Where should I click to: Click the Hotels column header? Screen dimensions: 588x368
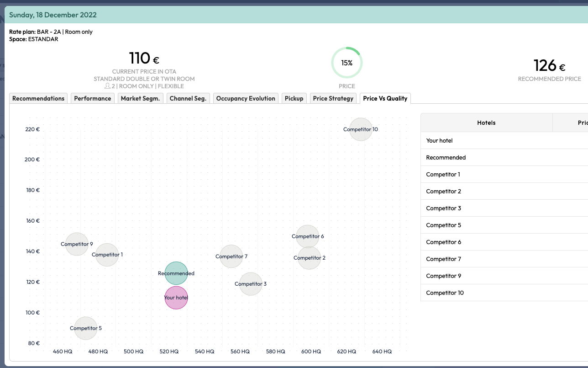(486, 123)
